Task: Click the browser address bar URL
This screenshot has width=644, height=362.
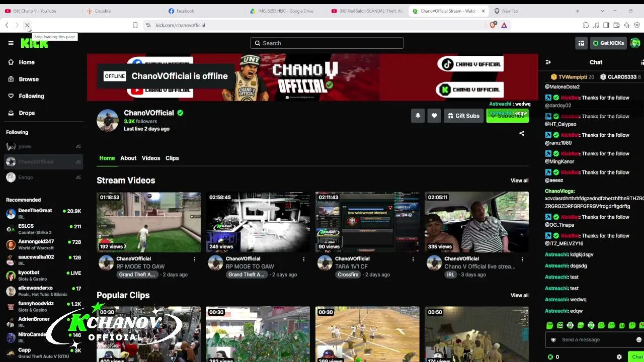Action: [180, 25]
